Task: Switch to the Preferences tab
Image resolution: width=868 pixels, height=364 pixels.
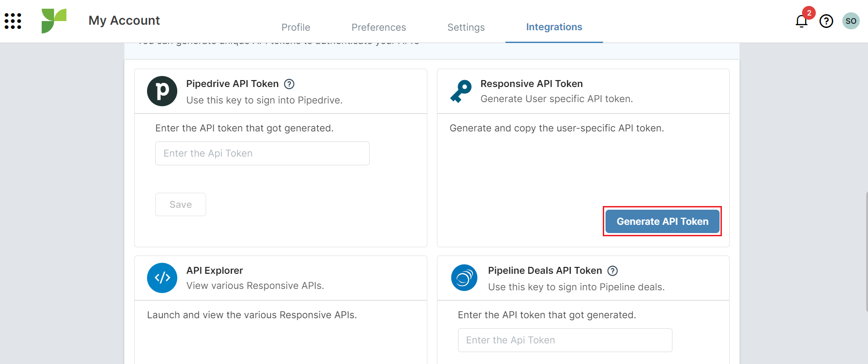Action: point(379,27)
